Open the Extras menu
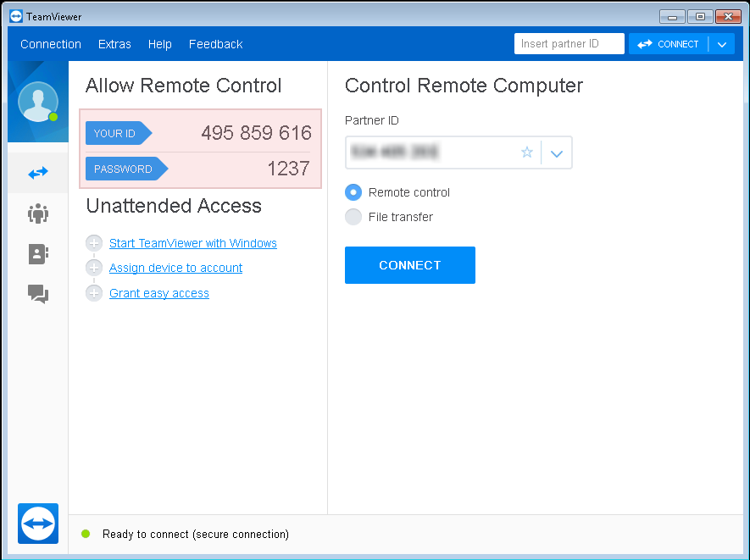The image size is (750, 560). pos(114,44)
